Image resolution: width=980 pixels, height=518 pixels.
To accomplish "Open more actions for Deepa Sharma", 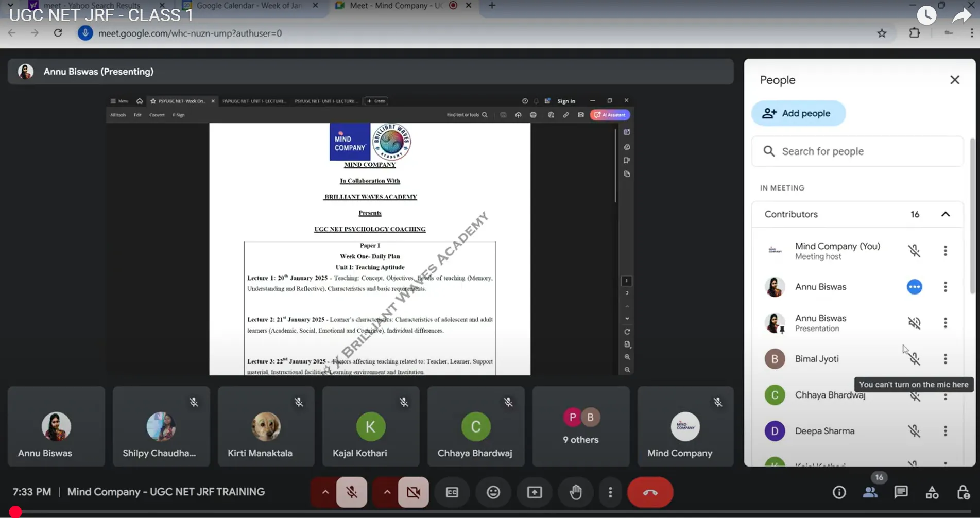I will (x=945, y=431).
